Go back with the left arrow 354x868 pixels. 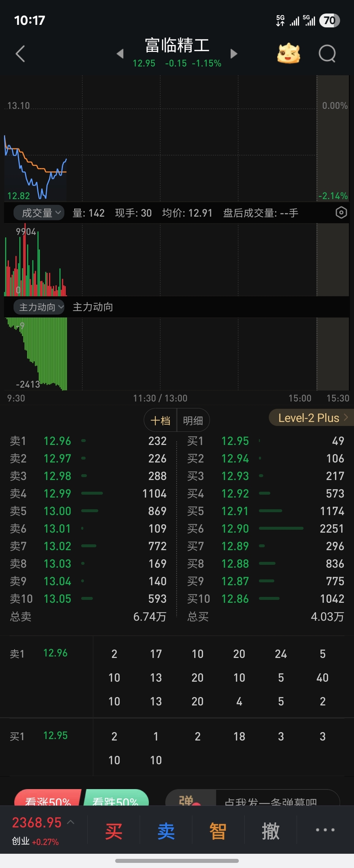(20, 54)
